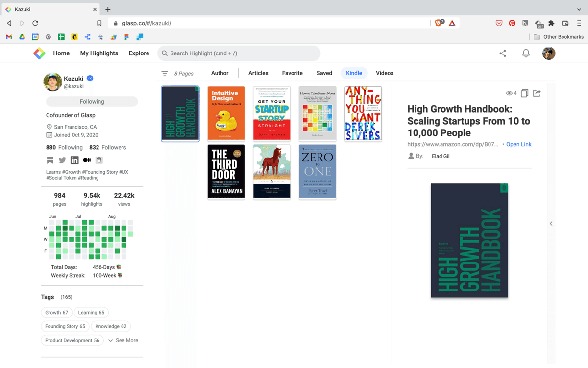Click the Search Highlight field
The height and width of the screenshot is (368, 588).
pos(239,53)
